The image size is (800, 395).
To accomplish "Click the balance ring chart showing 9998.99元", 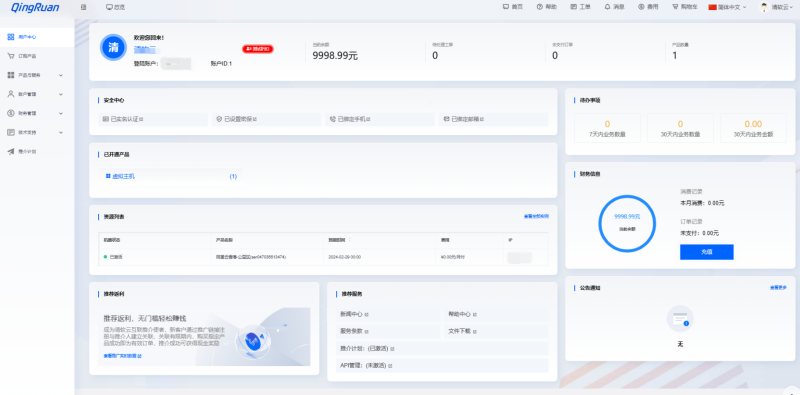I will [627, 223].
